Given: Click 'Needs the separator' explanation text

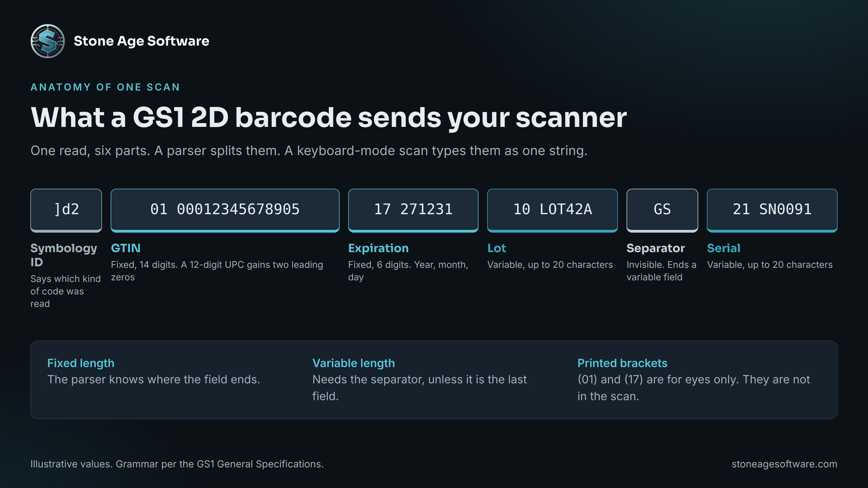Looking at the screenshot, I should [x=419, y=388].
